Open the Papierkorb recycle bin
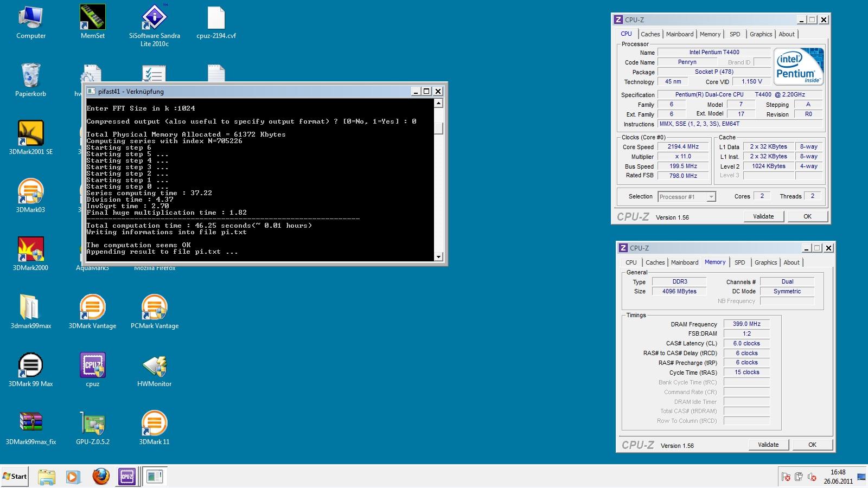Viewport: 868px width, 488px height. [x=31, y=80]
